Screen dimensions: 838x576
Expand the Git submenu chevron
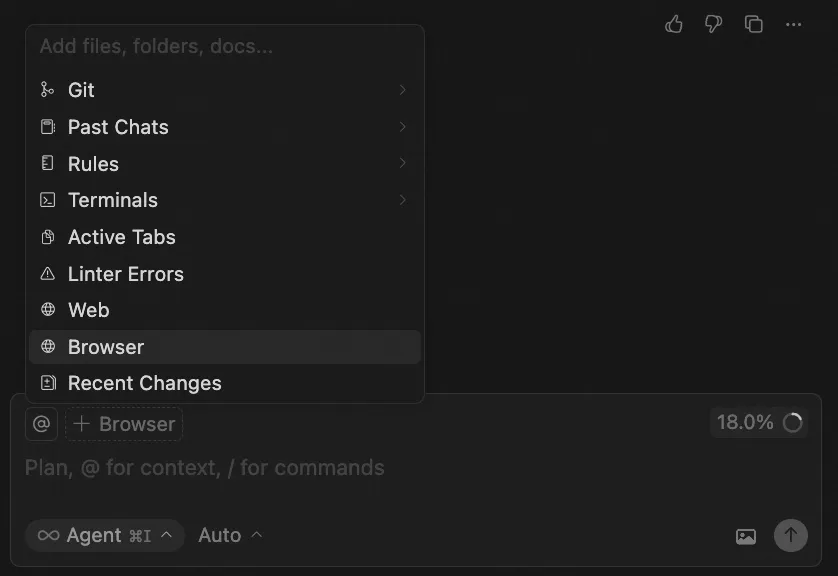[x=402, y=90]
